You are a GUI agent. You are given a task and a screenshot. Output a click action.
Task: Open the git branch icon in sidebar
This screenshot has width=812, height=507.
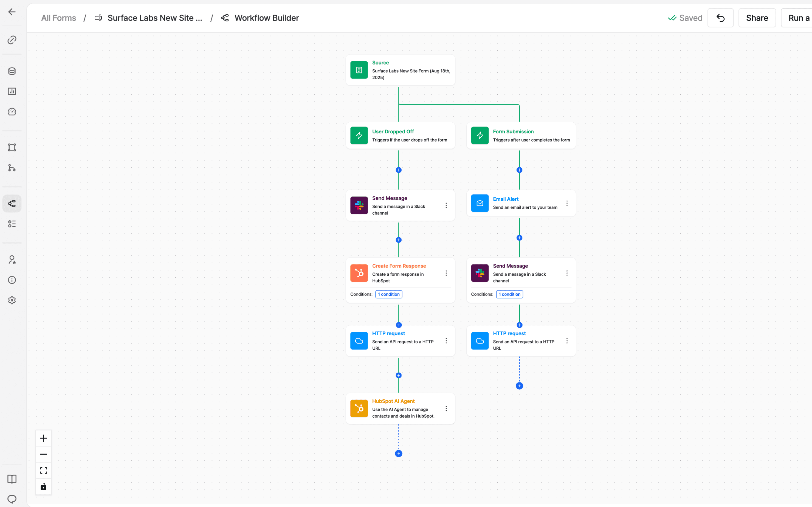pyautogui.click(x=12, y=168)
